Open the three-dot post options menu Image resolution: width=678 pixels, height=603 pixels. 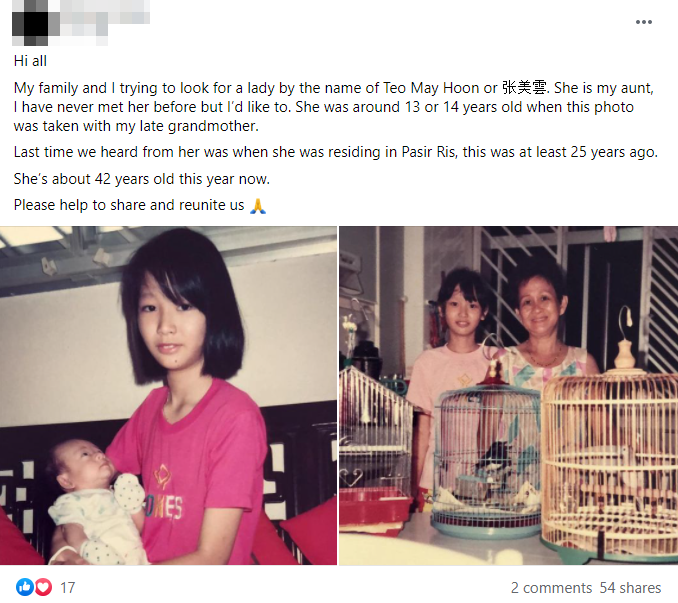pyautogui.click(x=643, y=22)
